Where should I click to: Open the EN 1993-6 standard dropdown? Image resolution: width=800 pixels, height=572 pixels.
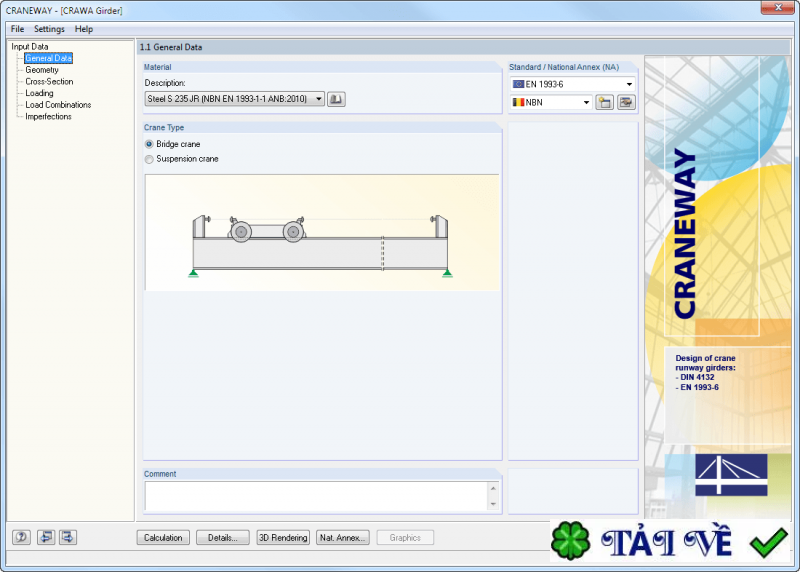pyautogui.click(x=572, y=84)
